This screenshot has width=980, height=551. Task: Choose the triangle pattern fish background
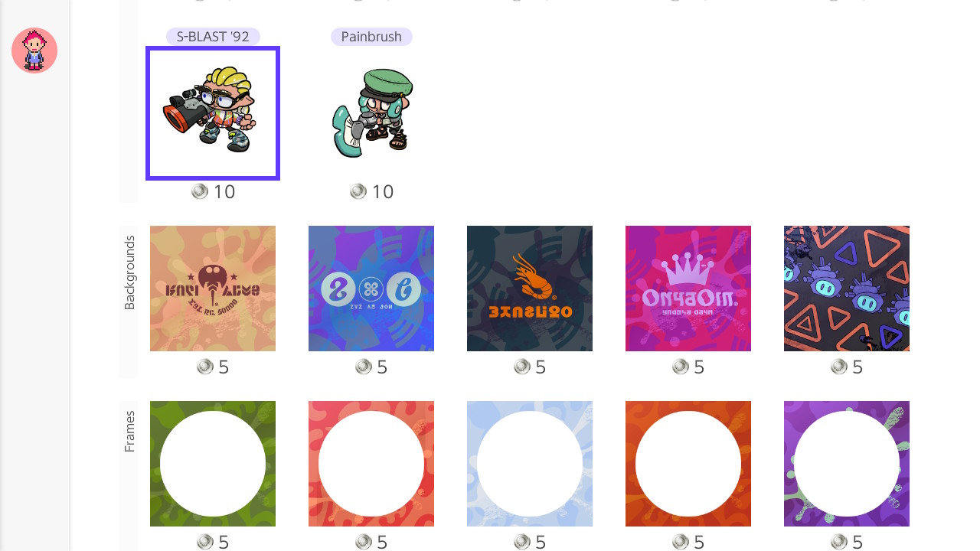(847, 289)
